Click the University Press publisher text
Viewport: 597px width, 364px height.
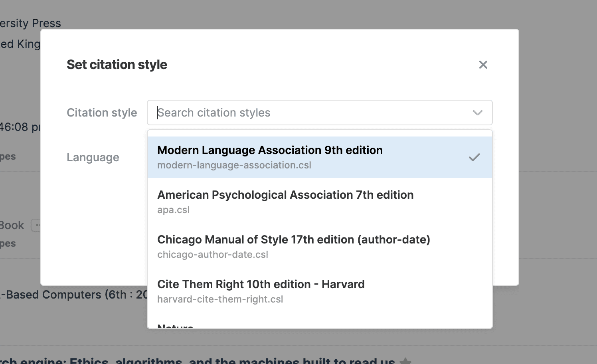pos(30,24)
